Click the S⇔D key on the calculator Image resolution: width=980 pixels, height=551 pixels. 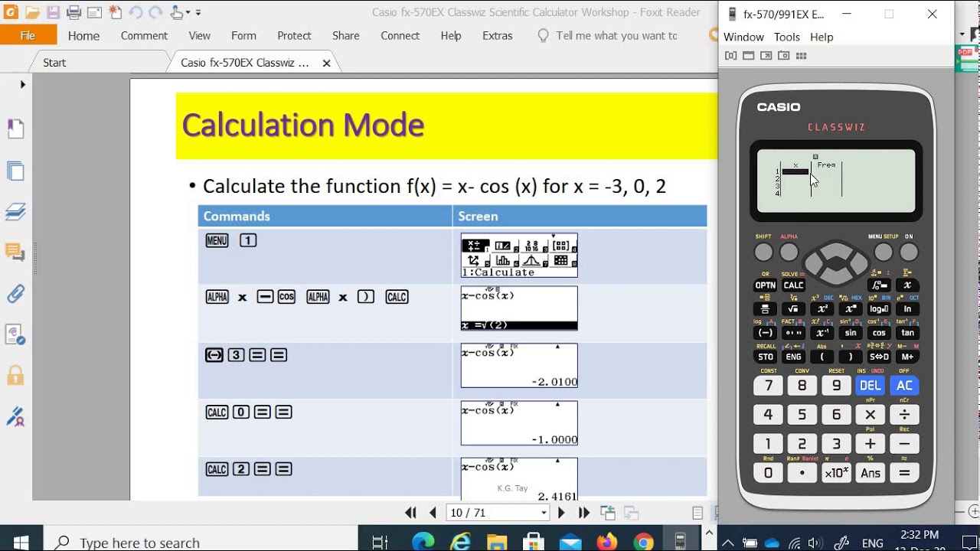point(879,357)
